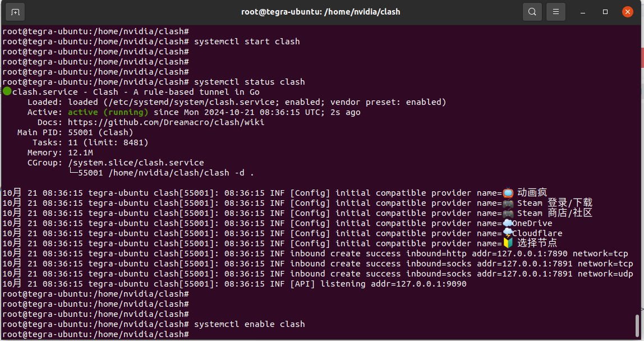Open the terminal search tool
Viewport: 644px width, 341px height.
[532, 12]
